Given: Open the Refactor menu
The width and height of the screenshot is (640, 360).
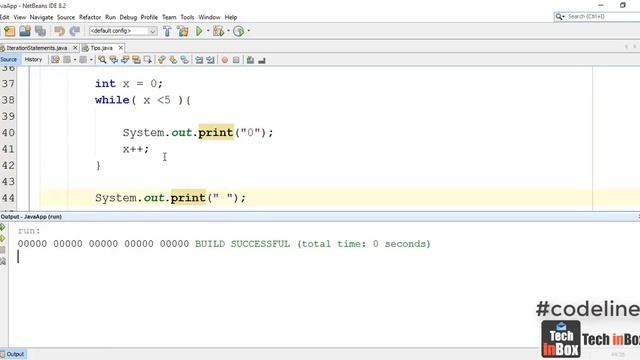Looking at the screenshot, I should (90, 17).
